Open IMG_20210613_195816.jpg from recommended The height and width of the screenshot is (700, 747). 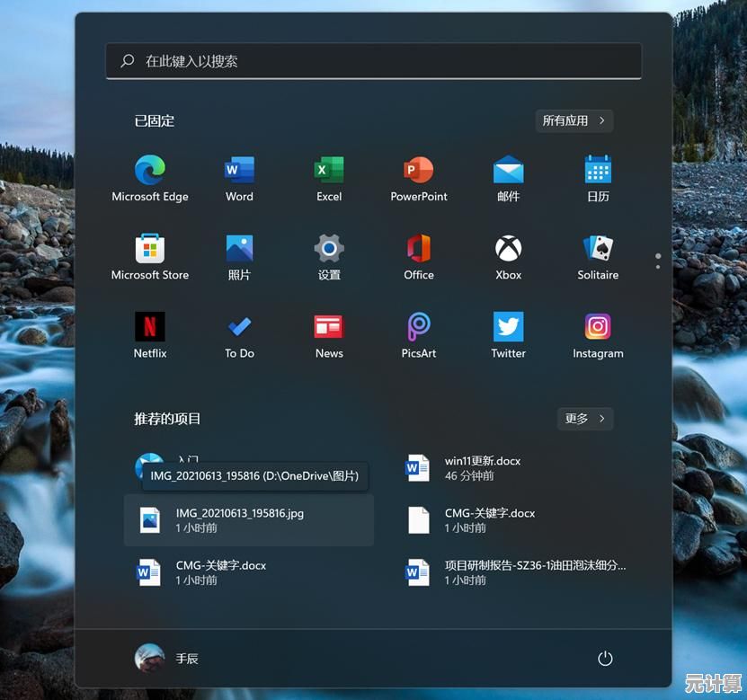pos(249,520)
